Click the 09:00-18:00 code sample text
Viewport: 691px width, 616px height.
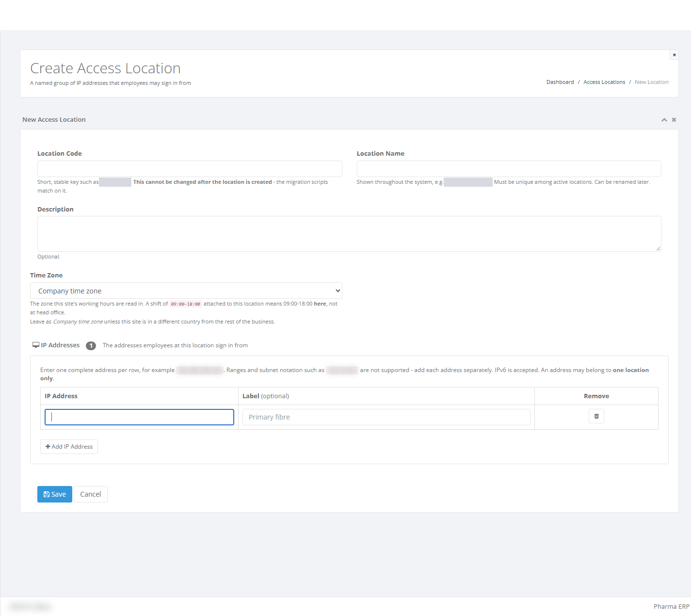coord(185,304)
